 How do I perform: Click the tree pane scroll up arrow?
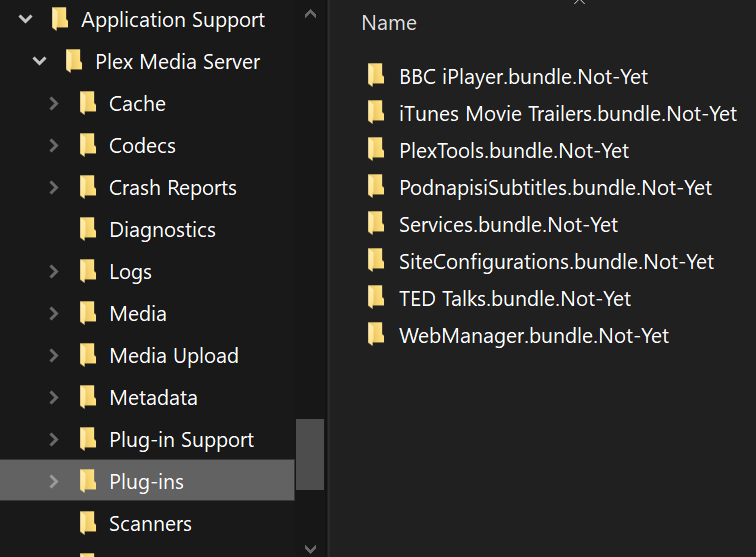pos(310,14)
